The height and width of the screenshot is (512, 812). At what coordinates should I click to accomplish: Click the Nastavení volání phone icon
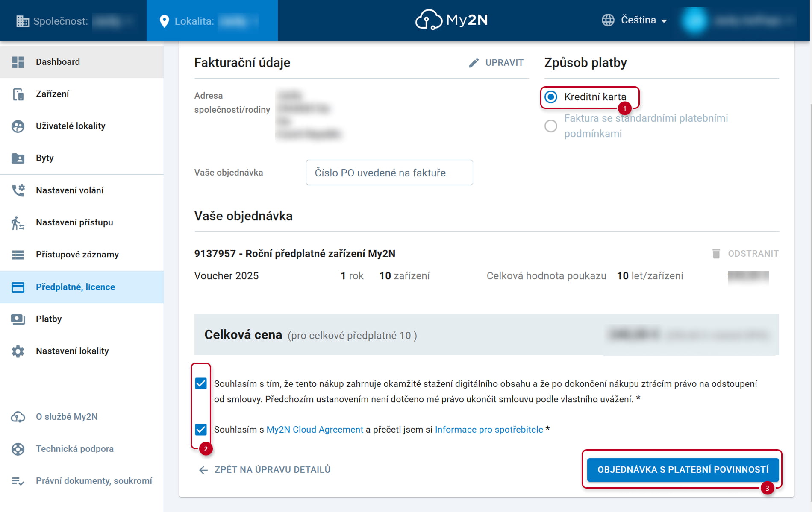point(18,190)
